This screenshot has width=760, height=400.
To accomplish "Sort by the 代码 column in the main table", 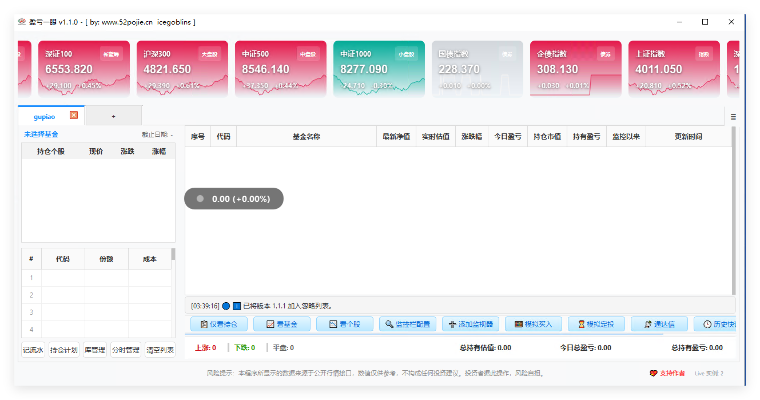I will click(x=223, y=137).
